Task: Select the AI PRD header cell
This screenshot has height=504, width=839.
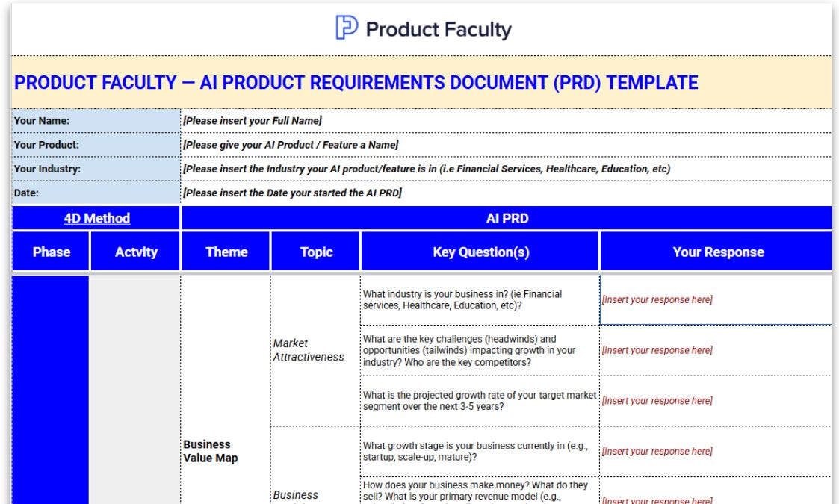Action: [x=507, y=218]
